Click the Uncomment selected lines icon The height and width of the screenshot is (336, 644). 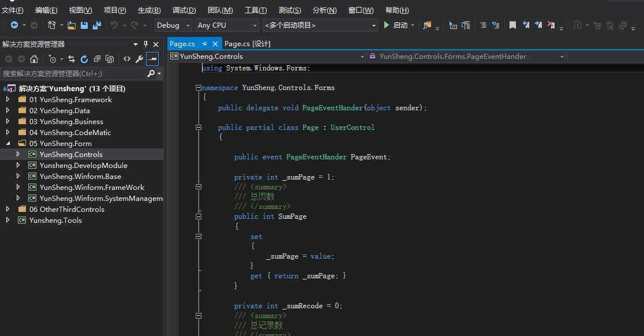[496, 25]
